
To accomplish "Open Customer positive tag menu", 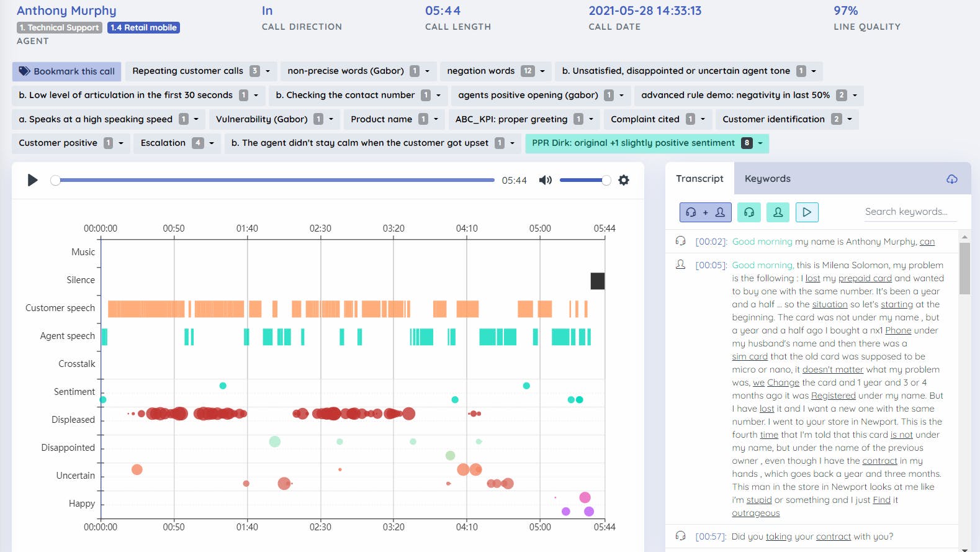I will click(121, 143).
